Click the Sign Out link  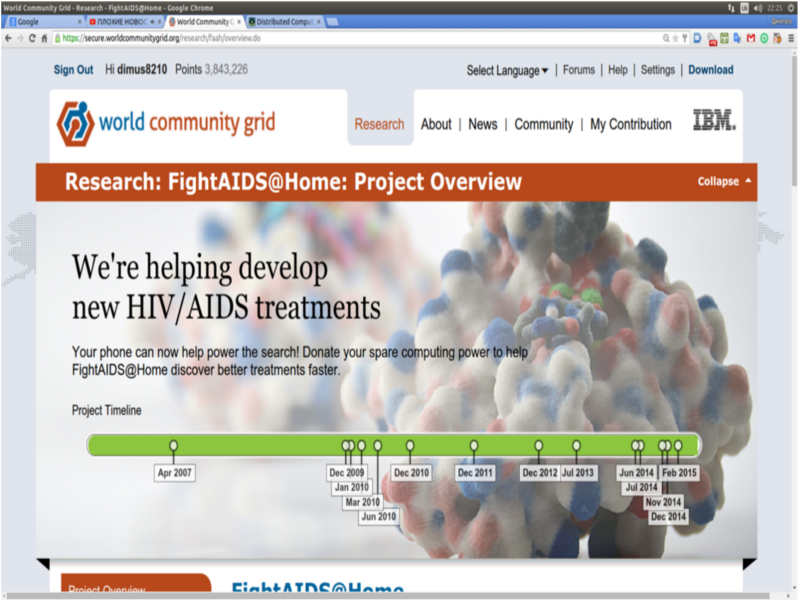73,70
